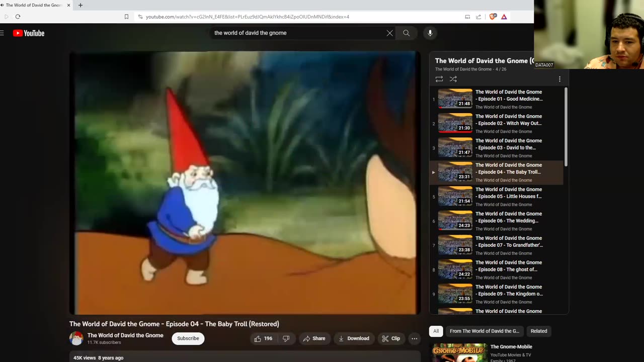Subscribe to the channel
Screen dimensions: 644x362
coord(188,338)
